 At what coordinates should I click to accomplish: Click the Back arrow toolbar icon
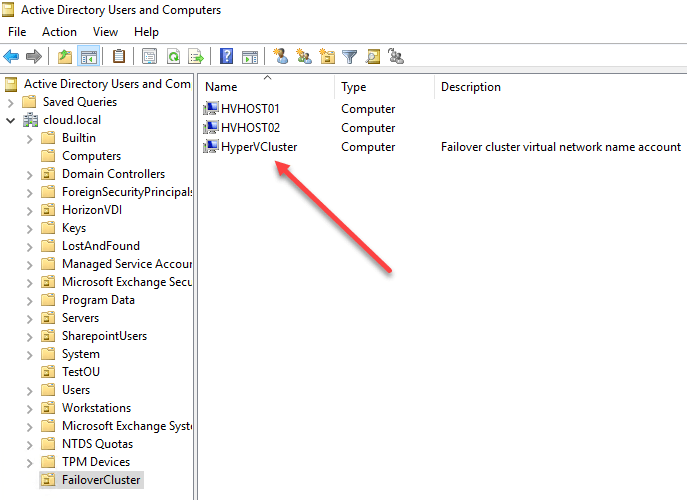[x=12, y=57]
